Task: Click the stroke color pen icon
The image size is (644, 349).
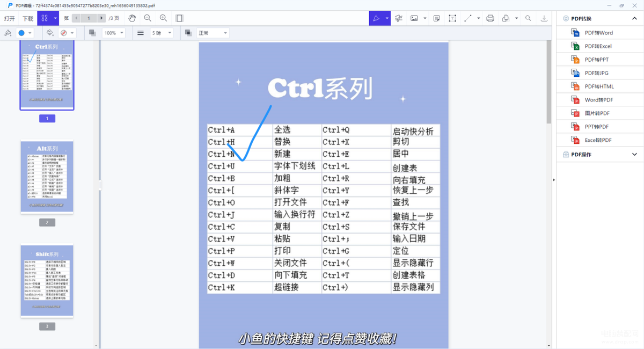Action: coord(8,33)
